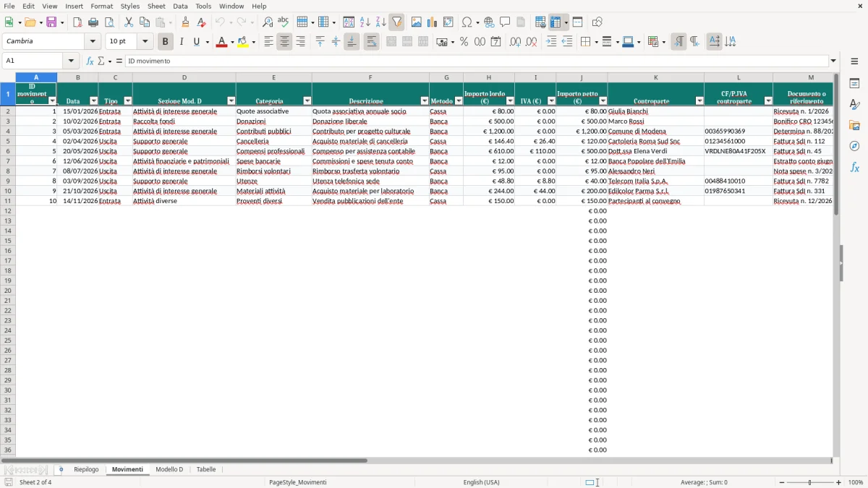
Task: Open filter dropdown for Tipo column
Action: pyautogui.click(x=128, y=101)
